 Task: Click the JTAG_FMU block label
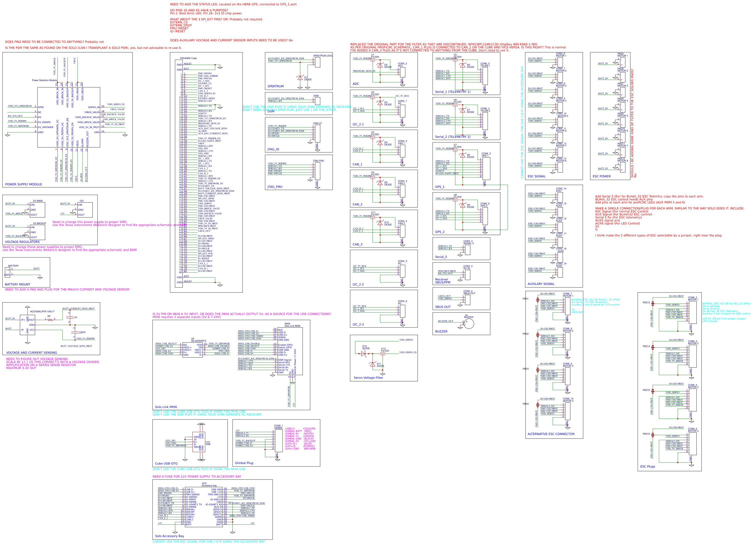275,187
